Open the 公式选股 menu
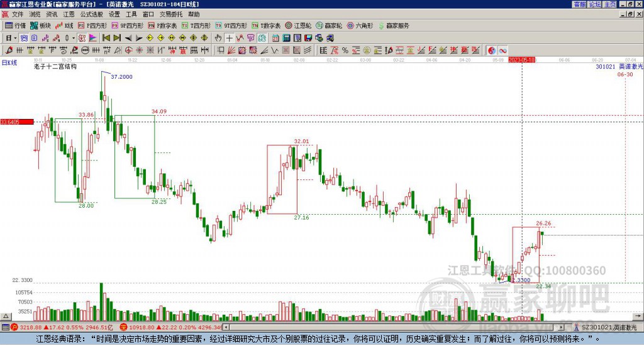 point(92,14)
